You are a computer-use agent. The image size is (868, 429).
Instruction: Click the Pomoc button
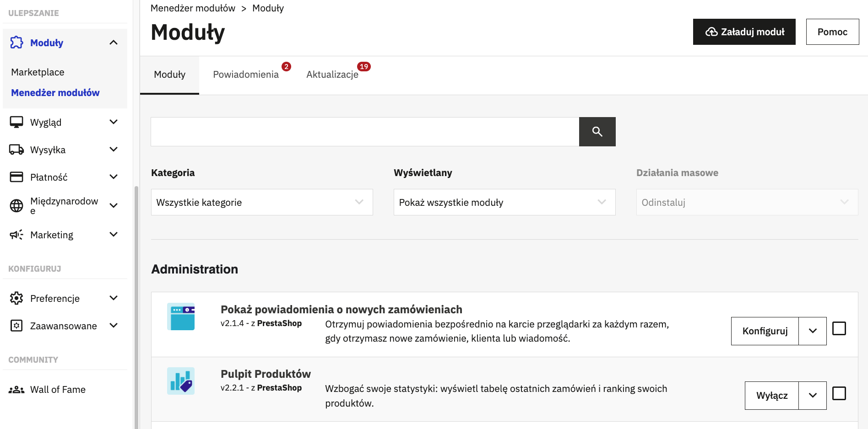pyautogui.click(x=832, y=32)
